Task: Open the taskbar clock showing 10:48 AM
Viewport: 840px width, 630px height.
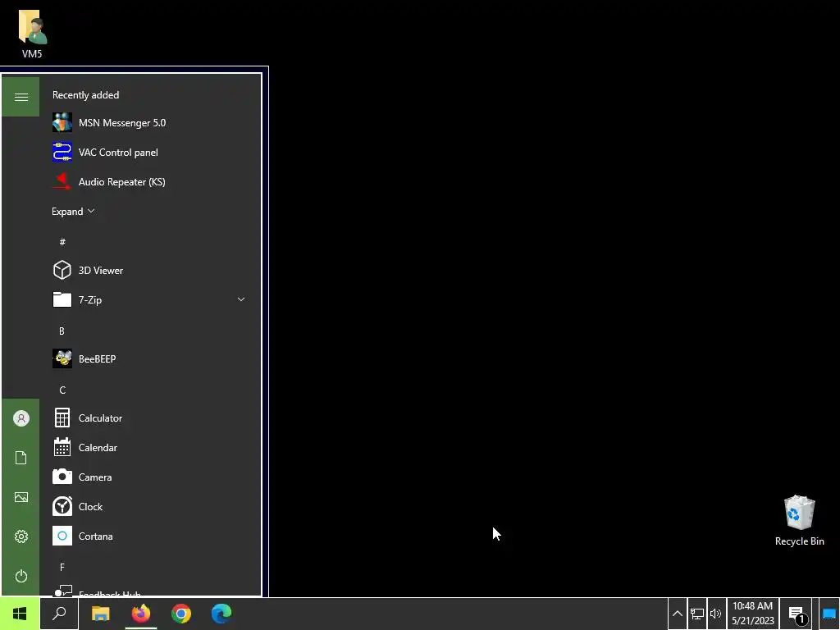Action: click(x=753, y=614)
